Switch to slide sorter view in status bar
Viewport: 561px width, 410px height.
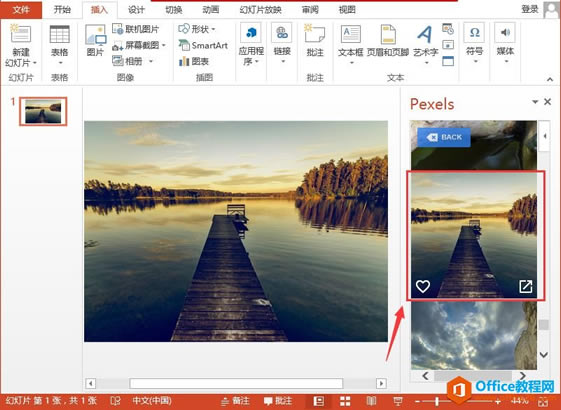click(345, 401)
